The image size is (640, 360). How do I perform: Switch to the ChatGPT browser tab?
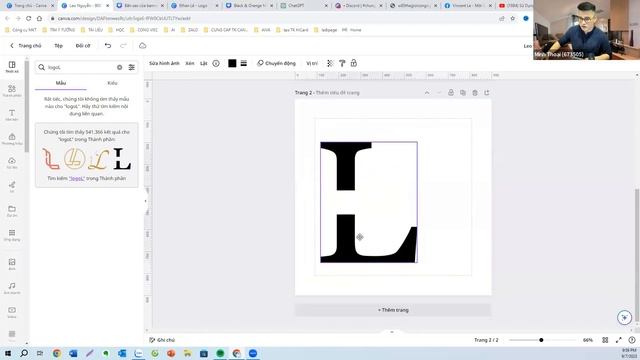point(304,6)
